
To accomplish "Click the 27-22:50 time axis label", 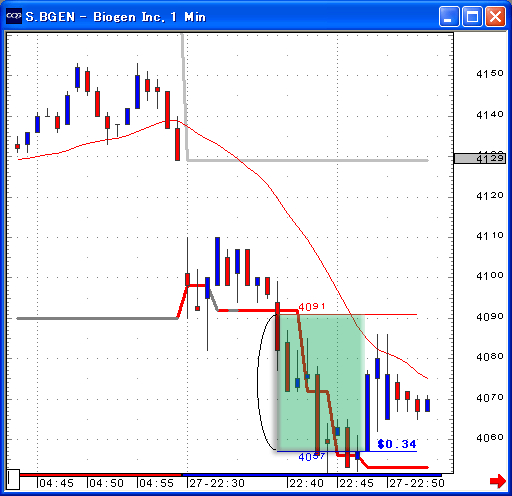I will 417,483.
